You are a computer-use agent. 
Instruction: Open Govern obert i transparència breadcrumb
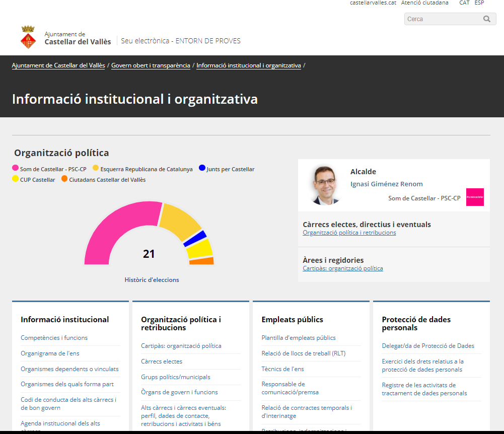pos(151,65)
